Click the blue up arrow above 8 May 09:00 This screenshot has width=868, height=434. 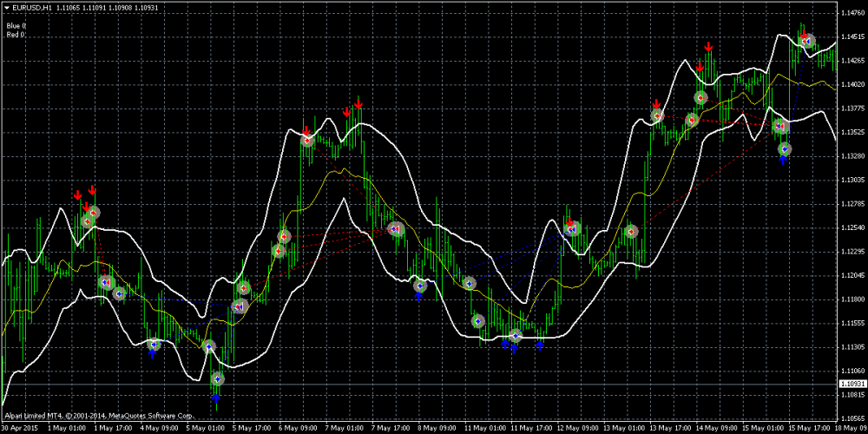[419, 296]
